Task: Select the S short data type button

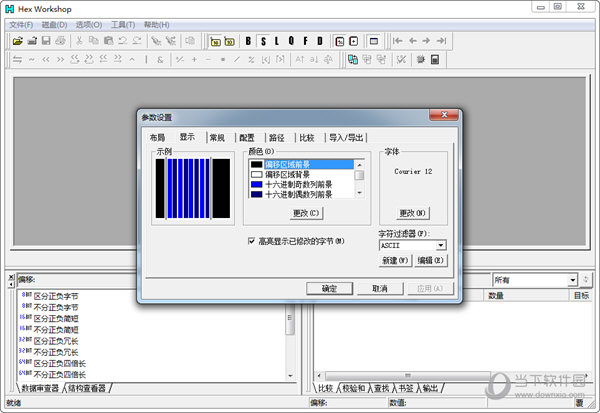Action: pos(263,41)
